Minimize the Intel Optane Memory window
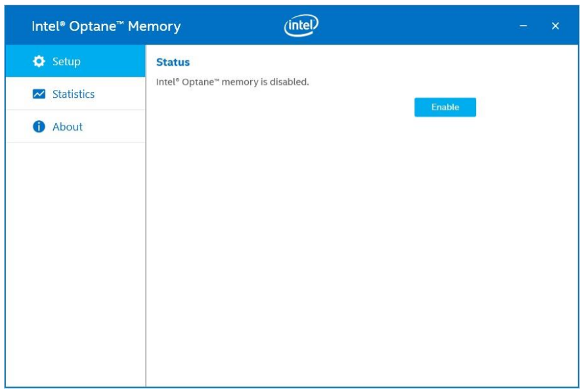583x392 pixels. (x=524, y=26)
